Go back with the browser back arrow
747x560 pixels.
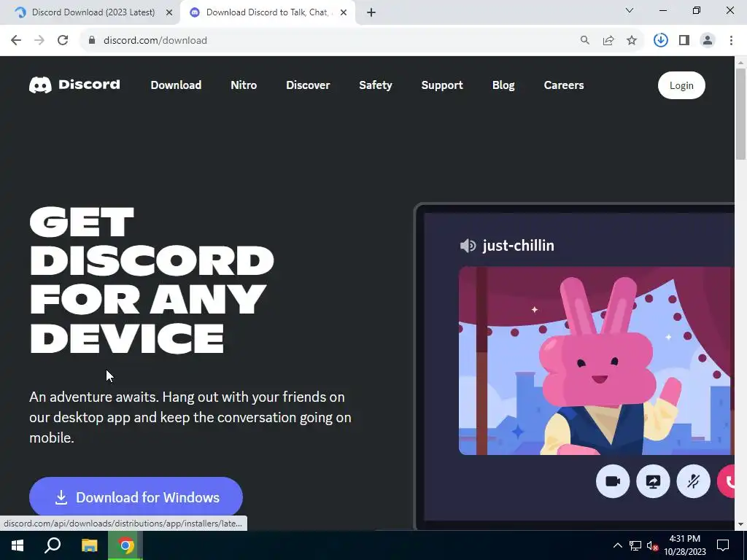(16, 40)
